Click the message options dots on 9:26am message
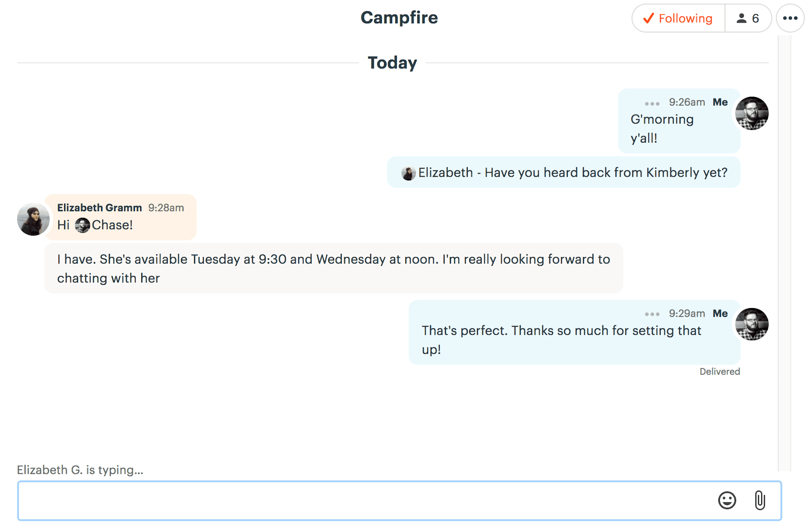 tap(652, 102)
